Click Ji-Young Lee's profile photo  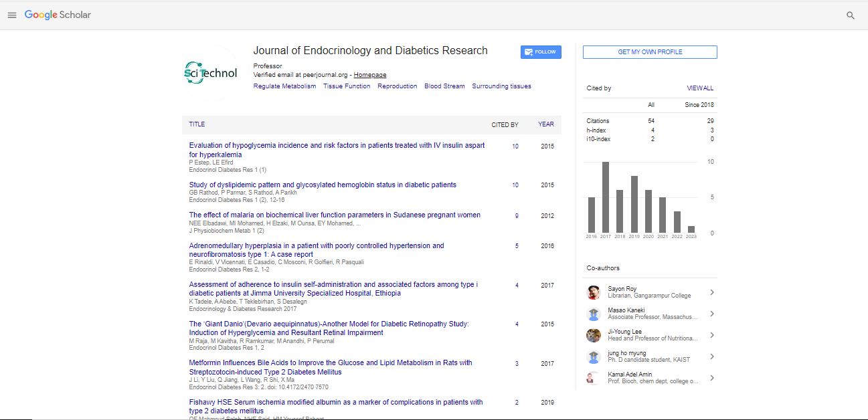tap(594, 335)
